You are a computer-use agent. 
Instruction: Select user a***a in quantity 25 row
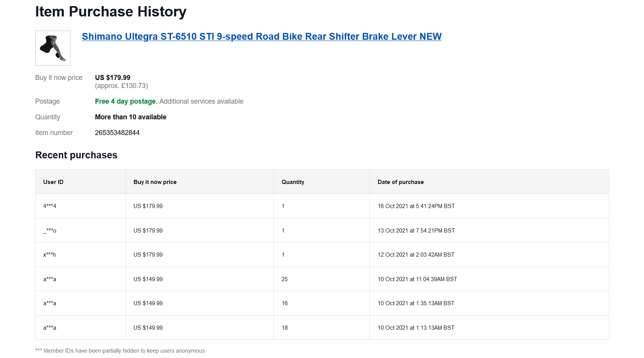[x=50, y=279]
